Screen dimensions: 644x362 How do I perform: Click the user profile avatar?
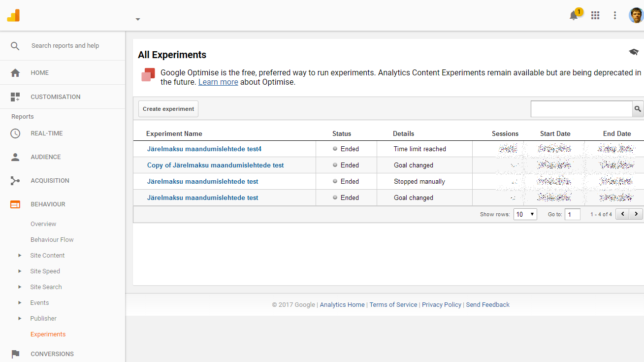click(636, 15)
